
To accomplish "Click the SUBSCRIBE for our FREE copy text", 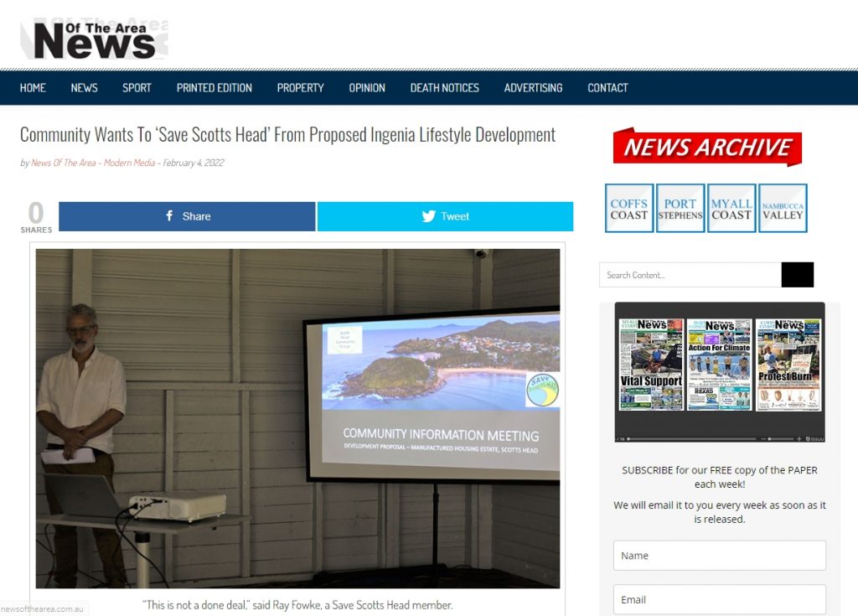I will tap(720, 477).
